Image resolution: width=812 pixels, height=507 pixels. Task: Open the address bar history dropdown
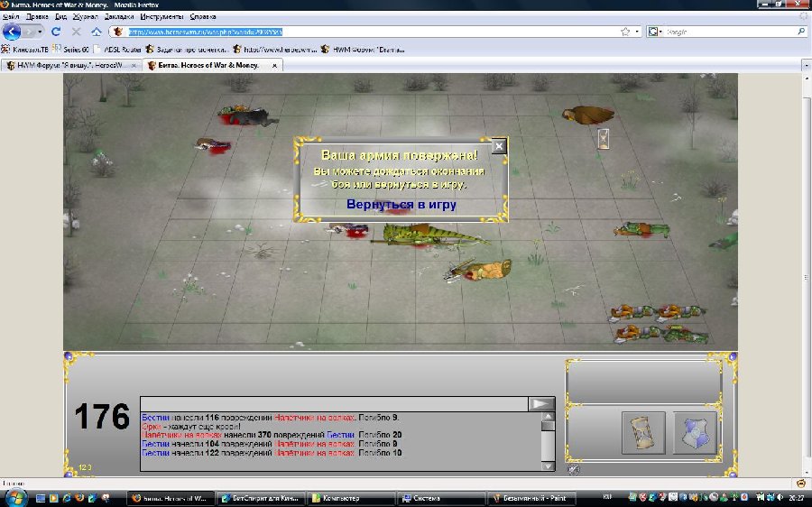637,32
